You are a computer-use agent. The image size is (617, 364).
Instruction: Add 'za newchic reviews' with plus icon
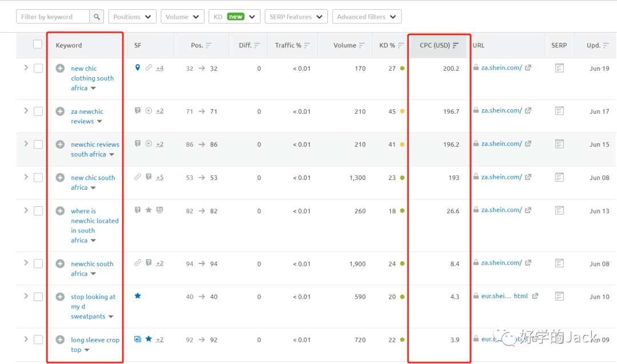coord(60,111)
